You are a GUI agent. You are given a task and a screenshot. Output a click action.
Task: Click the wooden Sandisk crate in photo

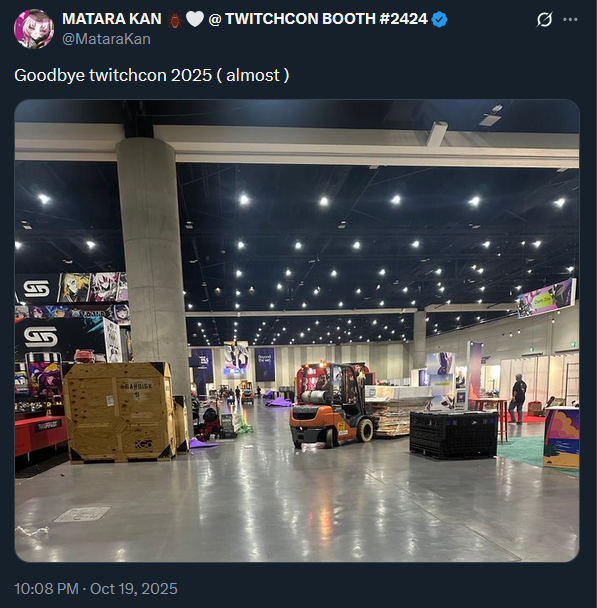point(119,413)
